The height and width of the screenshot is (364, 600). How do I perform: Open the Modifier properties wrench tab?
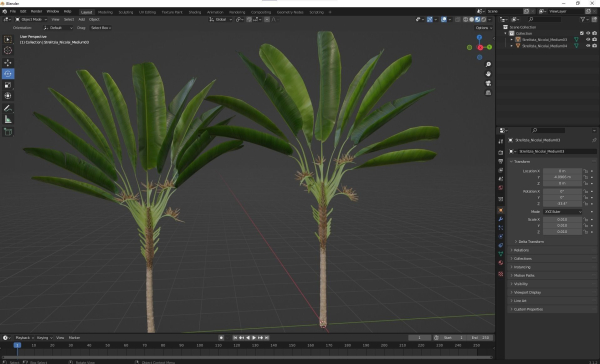pyautogui.click(x=501, y=219)
